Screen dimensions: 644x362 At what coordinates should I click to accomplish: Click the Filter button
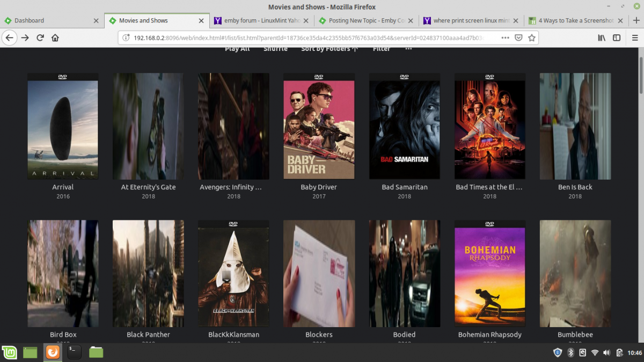click(x=382, y=49)
